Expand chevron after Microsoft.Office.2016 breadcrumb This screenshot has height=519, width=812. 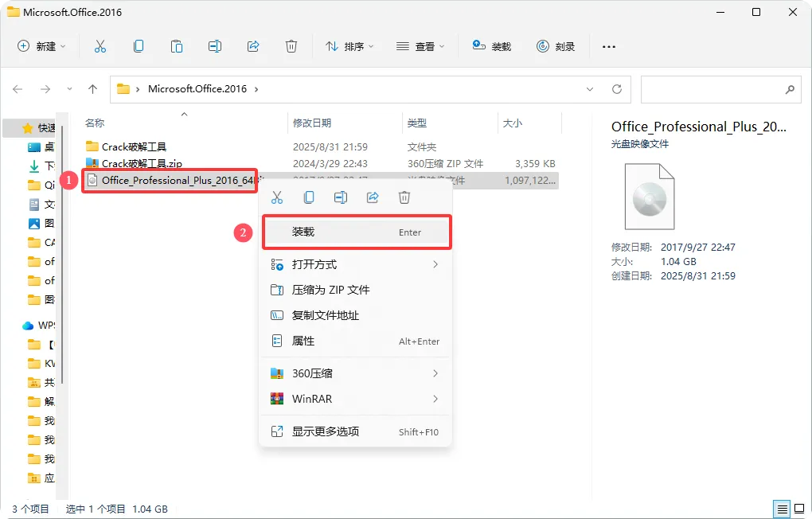[256, 89]
